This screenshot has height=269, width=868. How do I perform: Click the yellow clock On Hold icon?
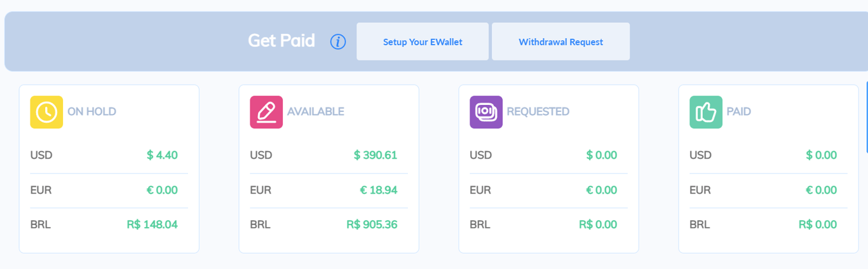coord(46,112)
